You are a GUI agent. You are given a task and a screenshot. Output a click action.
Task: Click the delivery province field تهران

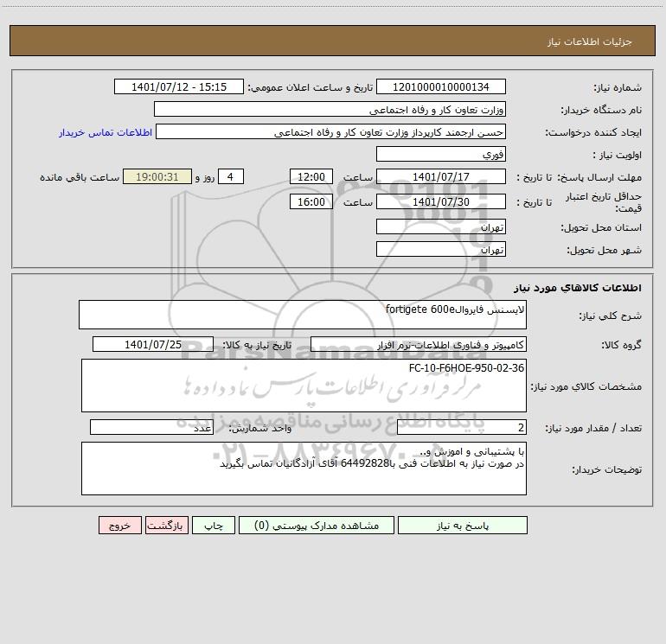[441, 226]
